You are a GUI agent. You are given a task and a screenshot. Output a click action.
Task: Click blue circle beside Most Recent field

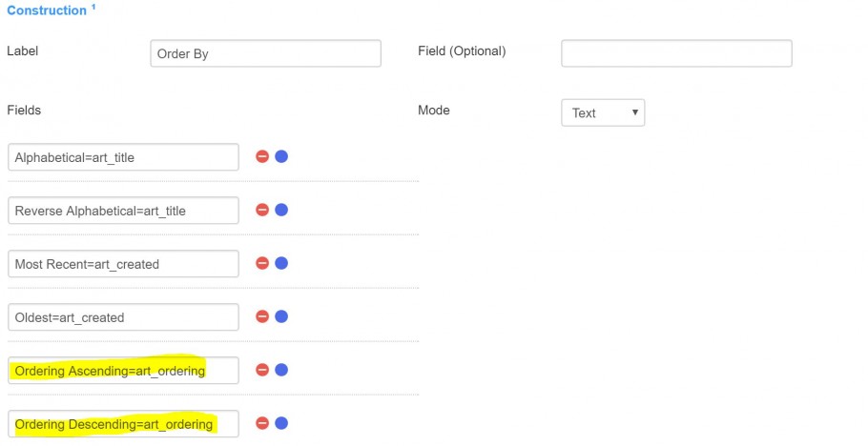tap(281, 263)
